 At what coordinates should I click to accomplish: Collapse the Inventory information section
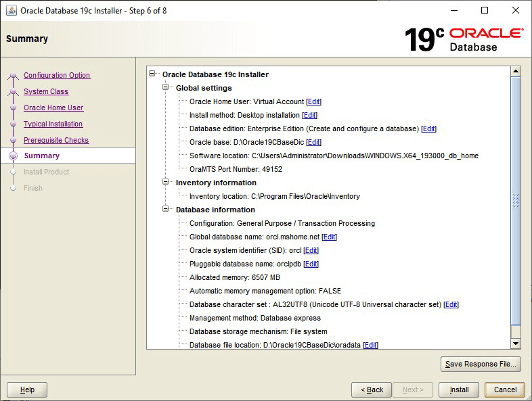(x=166, y=182)
